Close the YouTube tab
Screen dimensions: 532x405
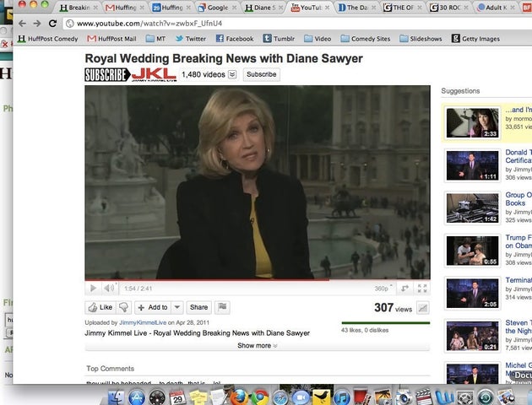point(327,7)
